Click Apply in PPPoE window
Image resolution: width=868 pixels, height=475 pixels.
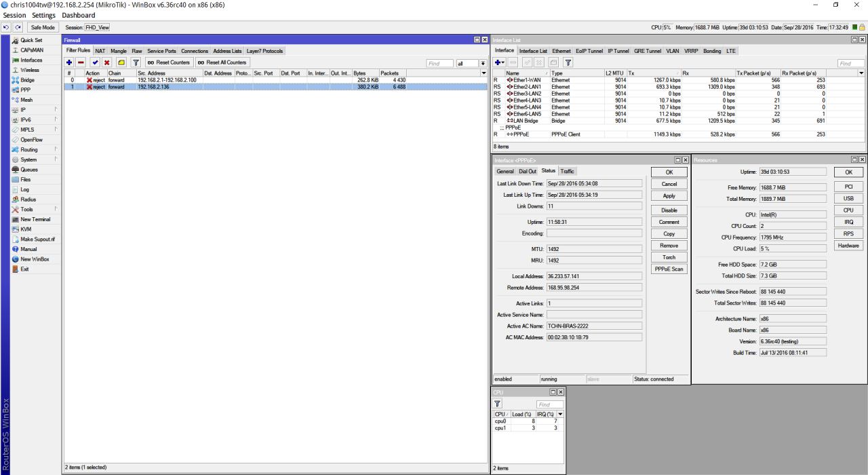pos(669,196)
